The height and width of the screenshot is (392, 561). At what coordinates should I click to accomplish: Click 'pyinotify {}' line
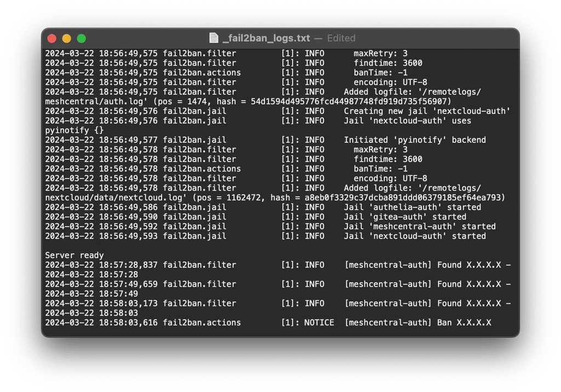[75, 130]
